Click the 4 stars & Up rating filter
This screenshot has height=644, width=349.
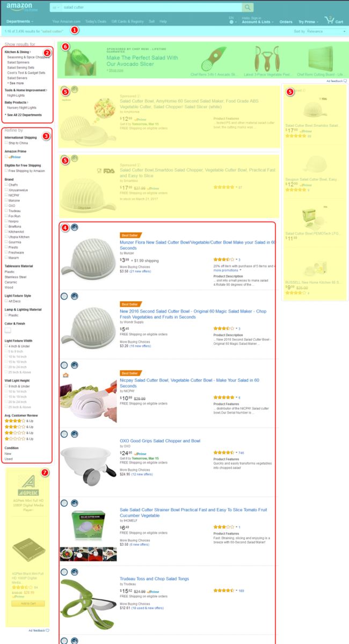click(19, 421)
